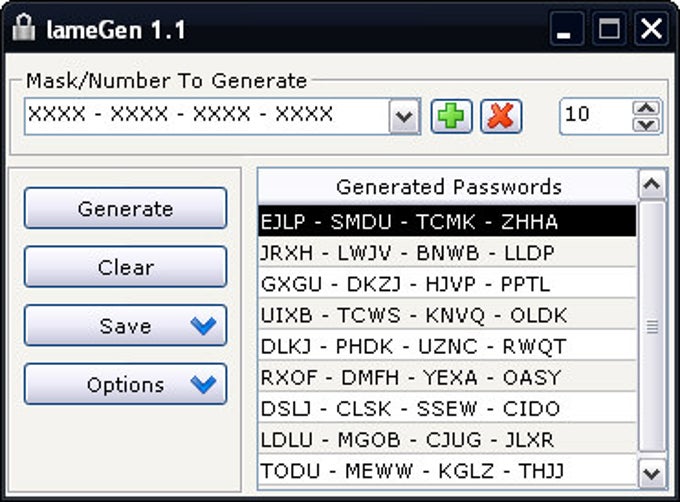The height and width of the screenshot is (502, 680).
Task: Close the lameGen window
Action: [x=651, y=29]
